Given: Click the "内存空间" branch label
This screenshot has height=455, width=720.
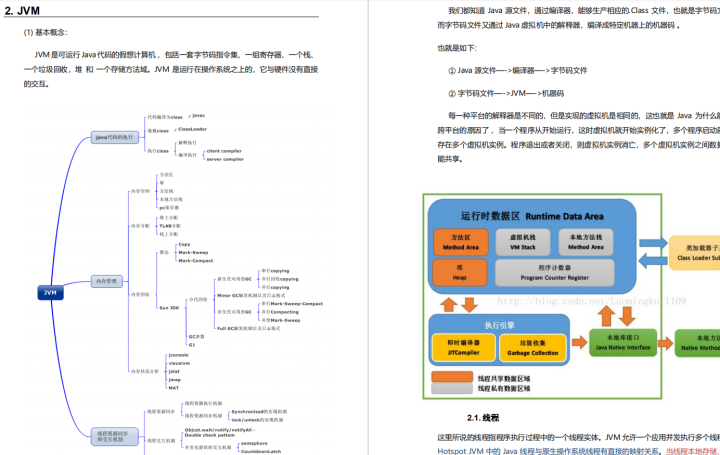Looking at the screenshot, I should pos(141,191).
